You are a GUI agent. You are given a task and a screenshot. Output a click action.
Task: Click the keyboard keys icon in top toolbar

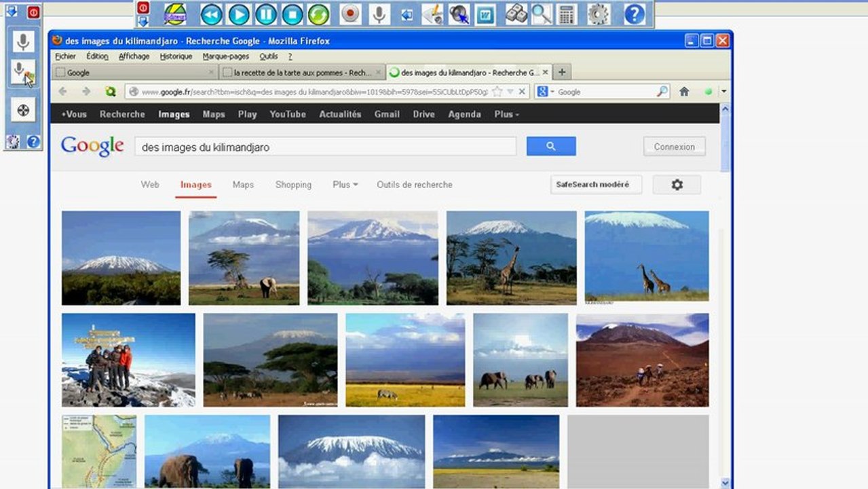tap(516, 14)
